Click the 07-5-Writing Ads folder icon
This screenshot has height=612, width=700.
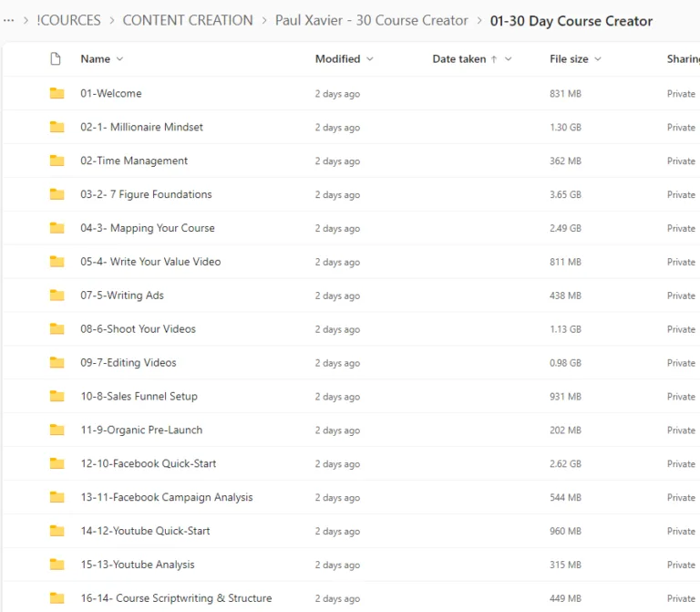pyautogui.click(x=57, y=296)
